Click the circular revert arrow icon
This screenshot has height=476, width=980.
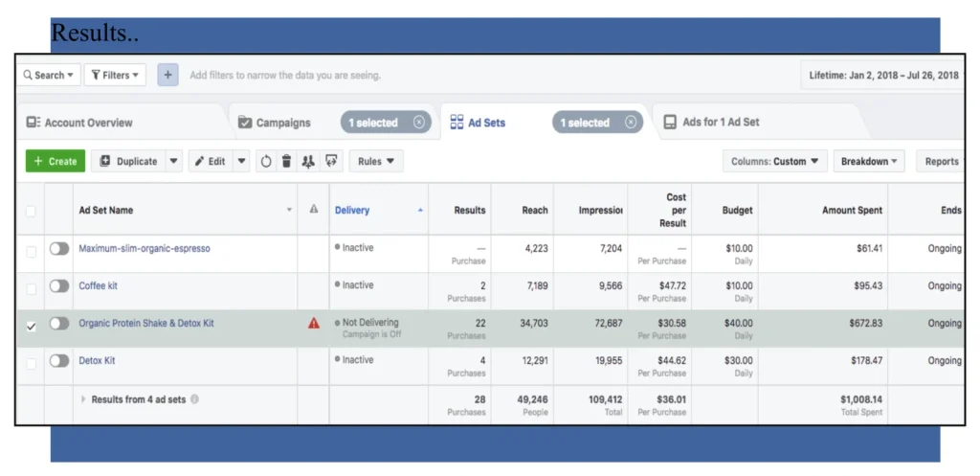click(x=266, y=162)
